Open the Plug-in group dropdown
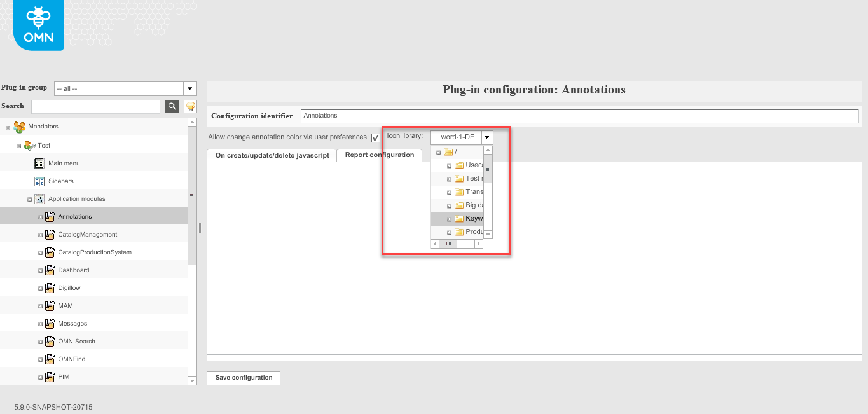Viewport: 868px width, 414px height. point(189,88)
